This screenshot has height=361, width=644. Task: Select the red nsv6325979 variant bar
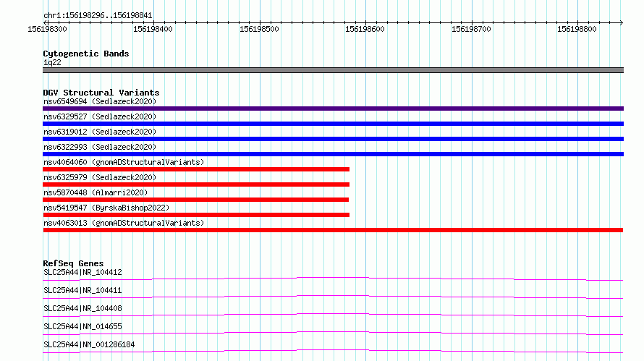tap(196, 184)
